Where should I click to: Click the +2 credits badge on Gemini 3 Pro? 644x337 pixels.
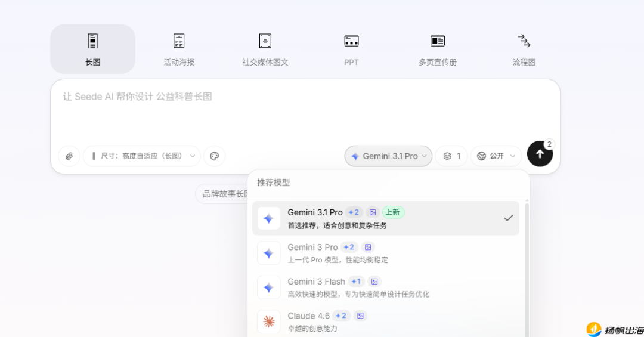tap(349, 247)
